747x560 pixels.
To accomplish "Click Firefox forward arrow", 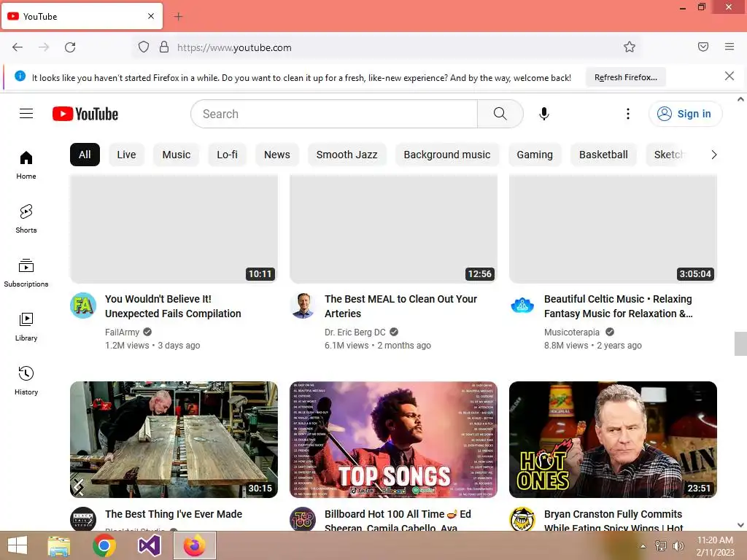I will (x=44, y=47).
